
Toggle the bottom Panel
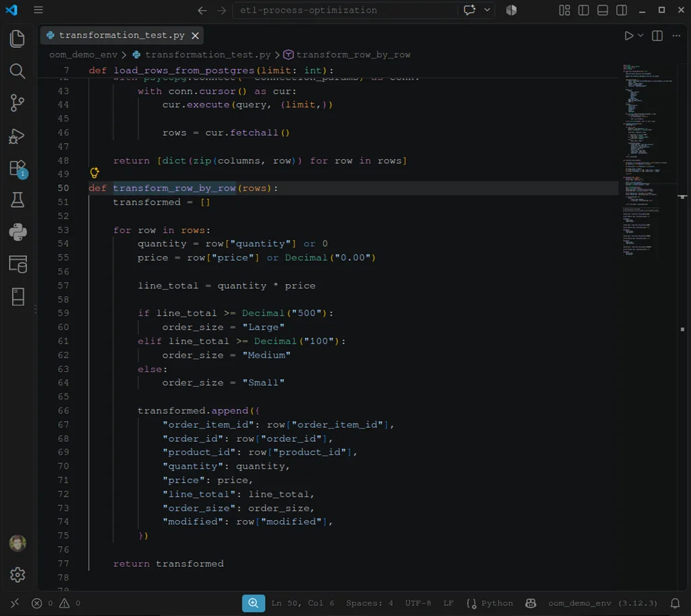point(603,10)
